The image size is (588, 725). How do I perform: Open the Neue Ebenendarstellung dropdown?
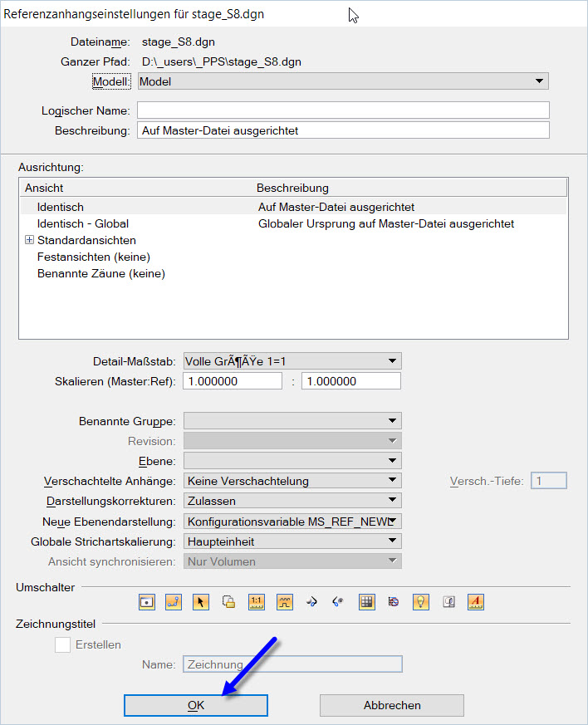pyautogui.click(x=292, y=522)
